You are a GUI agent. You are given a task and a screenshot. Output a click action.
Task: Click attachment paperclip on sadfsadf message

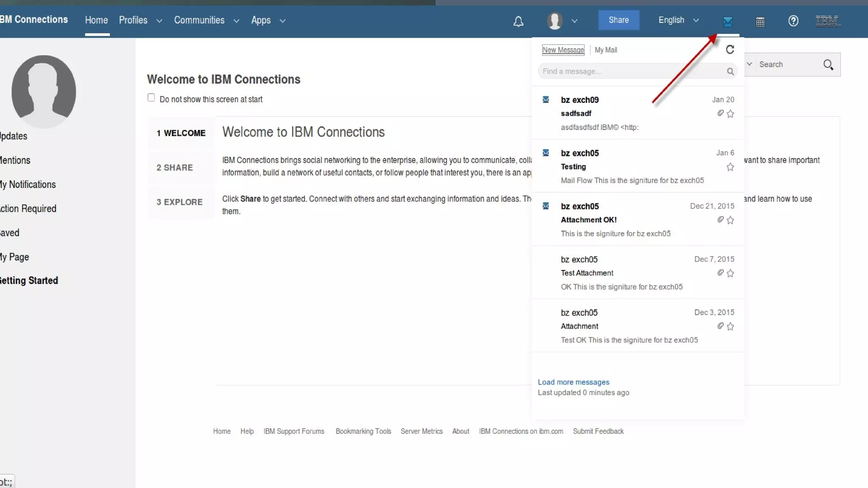(x=720, y=113)
